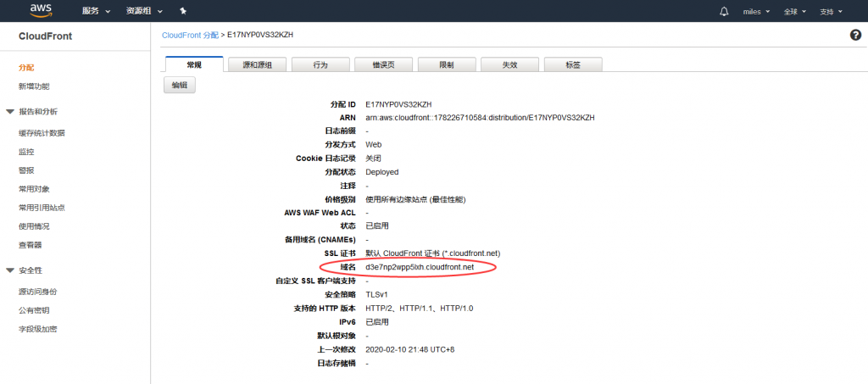
Task: Click the 默认 CloudFront 证书 SSL value
Action: pos(433,253)
